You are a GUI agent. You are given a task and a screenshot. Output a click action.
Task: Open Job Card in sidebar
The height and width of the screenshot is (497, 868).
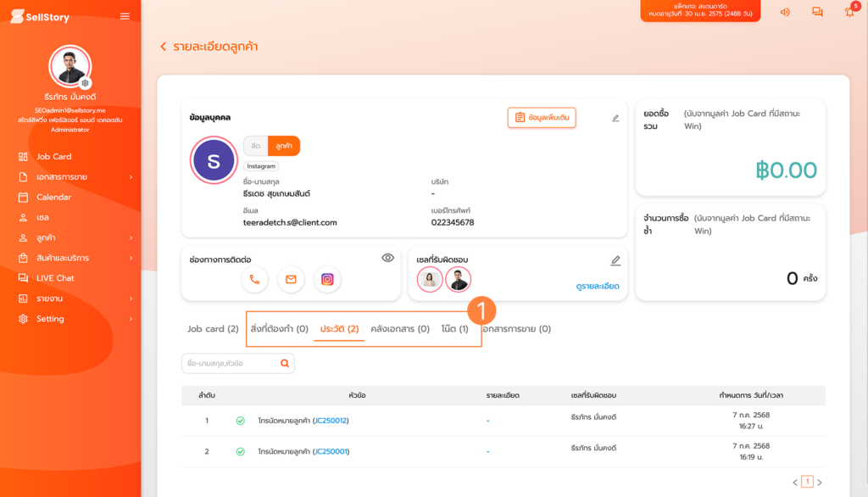pos(53,157)
